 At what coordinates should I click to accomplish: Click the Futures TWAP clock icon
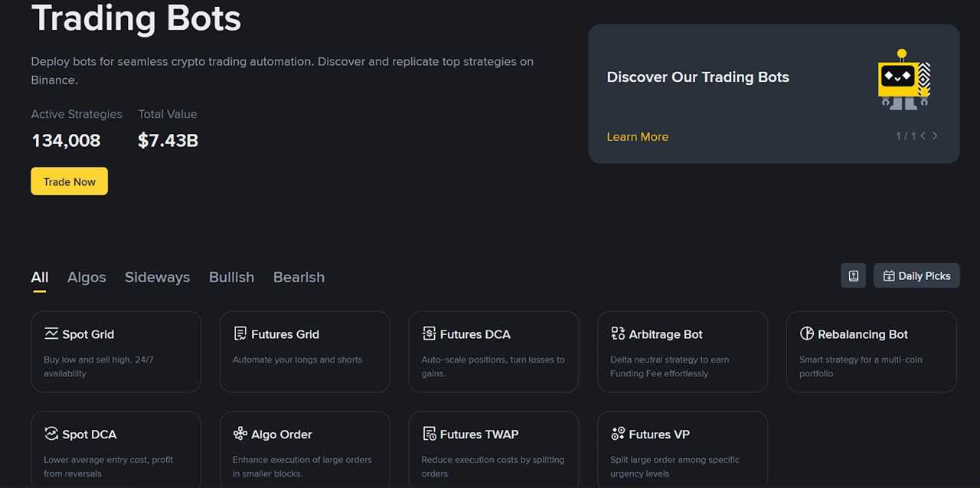(x=429, y=434)
